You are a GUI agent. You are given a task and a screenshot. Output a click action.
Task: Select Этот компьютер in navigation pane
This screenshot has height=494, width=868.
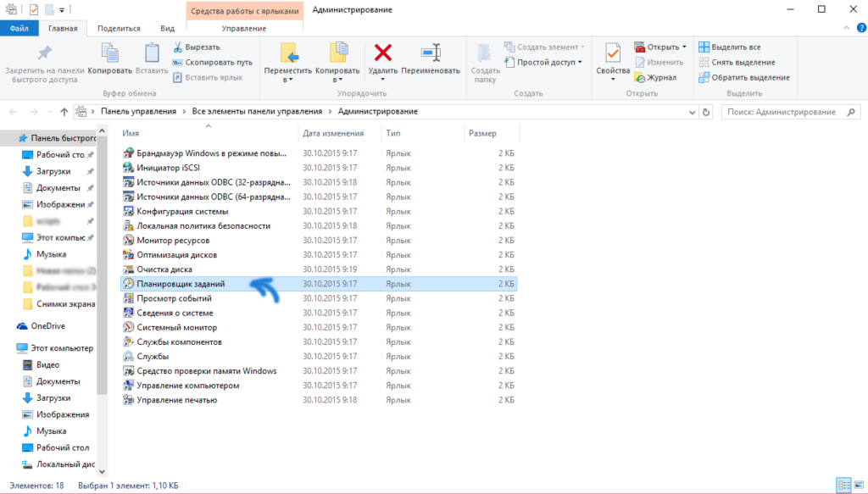[55, 348]
